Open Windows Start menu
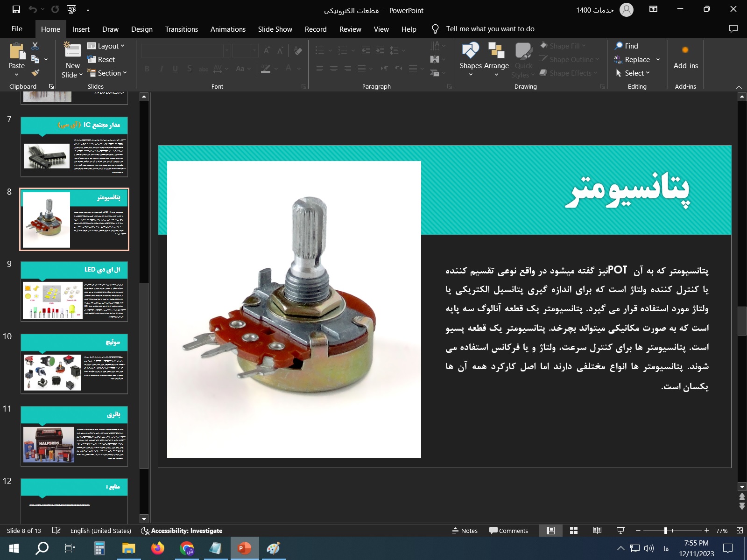The width and height of the screenshot is (747, 560). pos(14,548)
